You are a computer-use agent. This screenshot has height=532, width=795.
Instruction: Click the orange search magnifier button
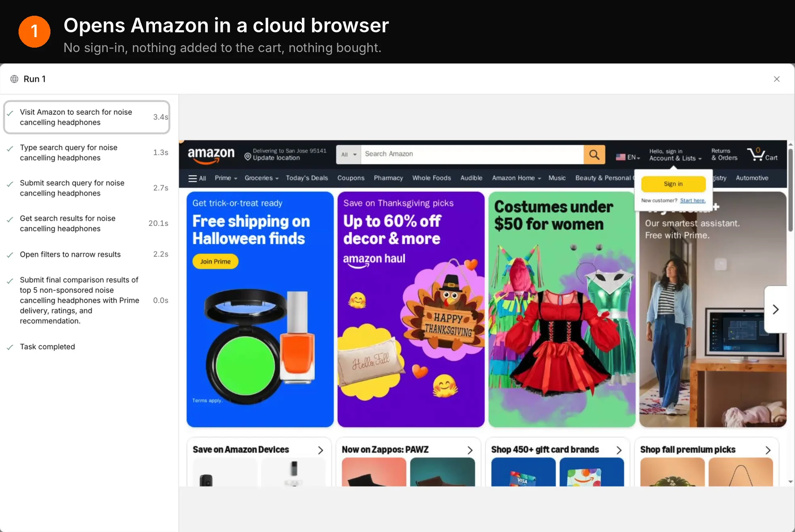(x=594, y=154)
